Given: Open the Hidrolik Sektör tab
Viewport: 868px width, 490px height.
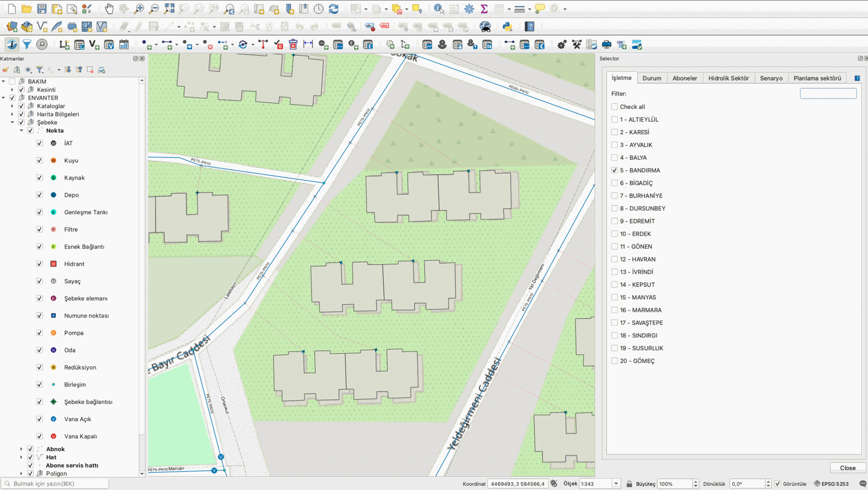Looking at the screenshot, I should [x=728, y=78].
